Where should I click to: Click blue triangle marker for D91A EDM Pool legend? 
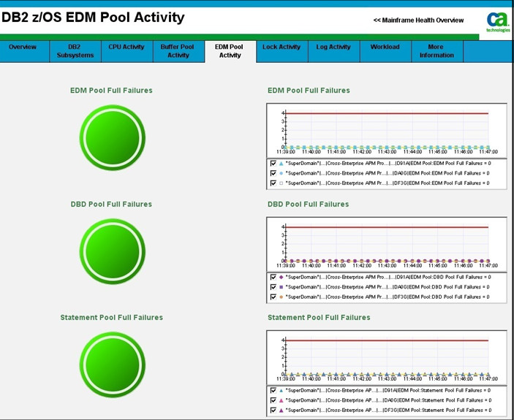281,163
